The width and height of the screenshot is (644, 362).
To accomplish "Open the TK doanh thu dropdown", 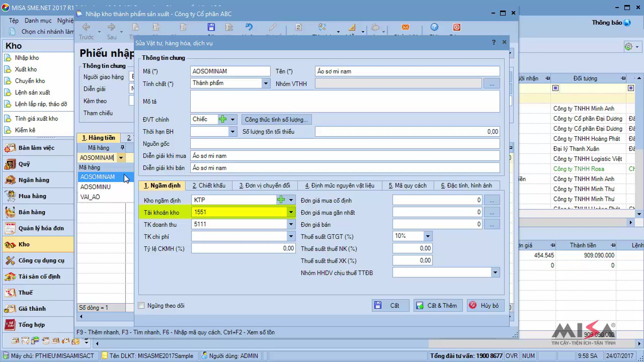I will (291, 224).
